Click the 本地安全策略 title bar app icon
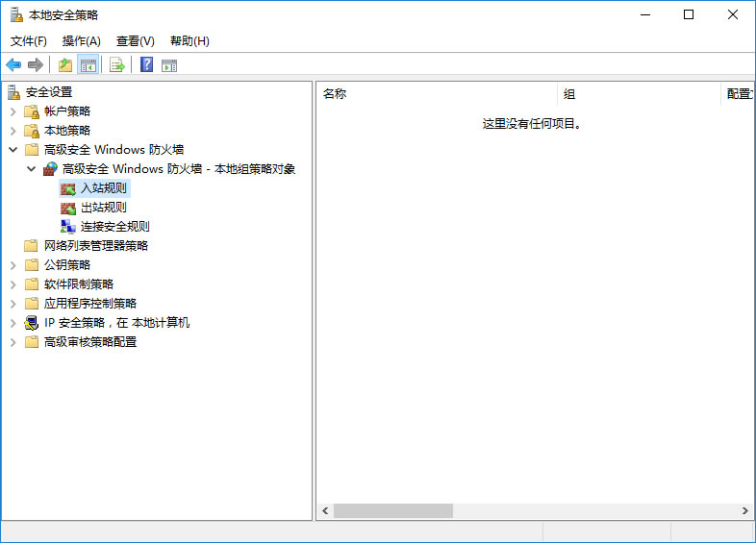Viewport: 756px width, 543px height. click(x=16, y=15)
